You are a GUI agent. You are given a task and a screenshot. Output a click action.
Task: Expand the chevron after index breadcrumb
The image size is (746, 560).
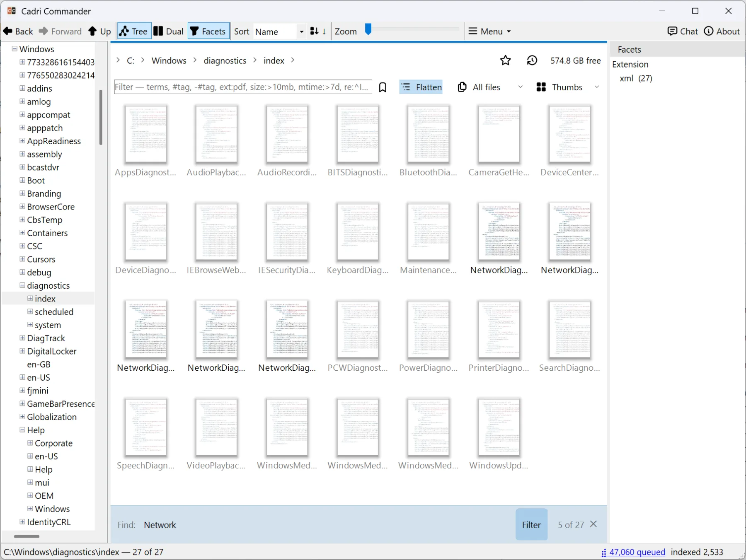pos(293,60)
